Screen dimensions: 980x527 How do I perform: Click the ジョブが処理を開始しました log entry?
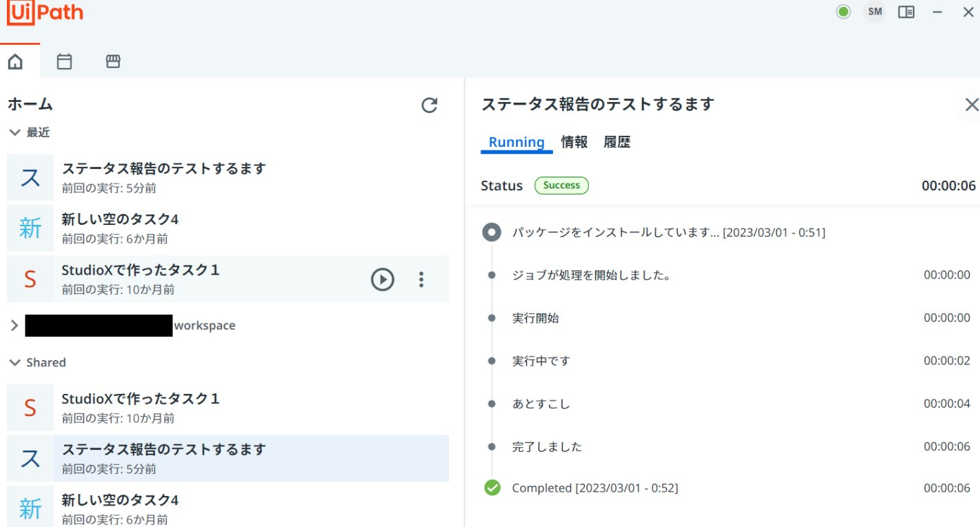(x=592, y=275)
